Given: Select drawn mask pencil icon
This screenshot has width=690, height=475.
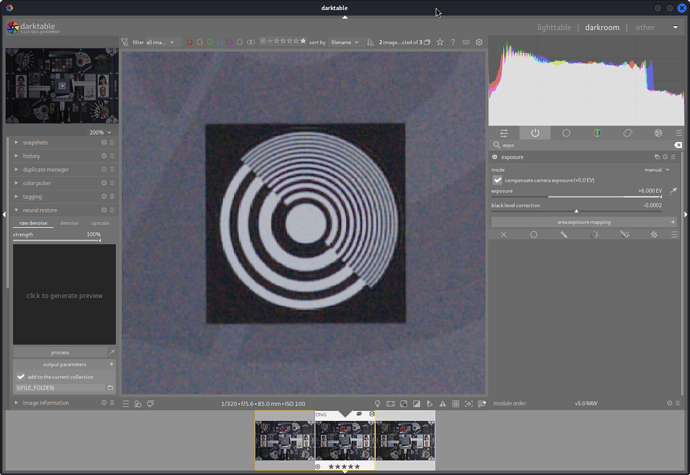Looking at the screenshot, I should (x=564, y=235).
